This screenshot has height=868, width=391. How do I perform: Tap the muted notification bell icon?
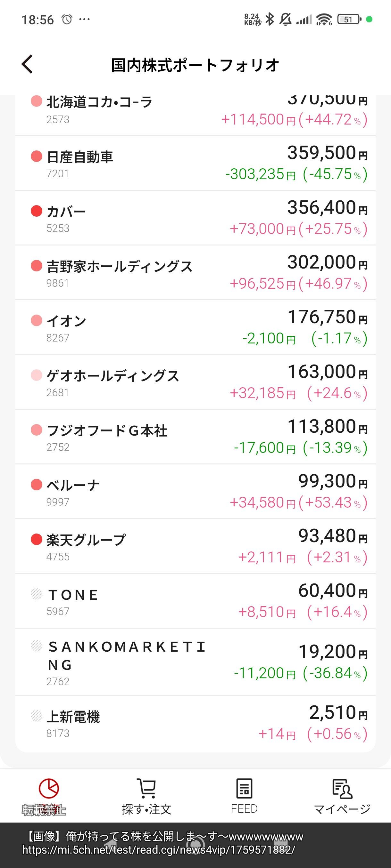pyautogui.click(x=286, y=19)
